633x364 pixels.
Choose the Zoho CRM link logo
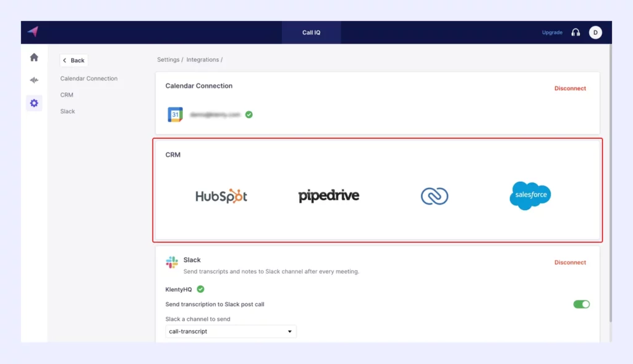[435, 196]
